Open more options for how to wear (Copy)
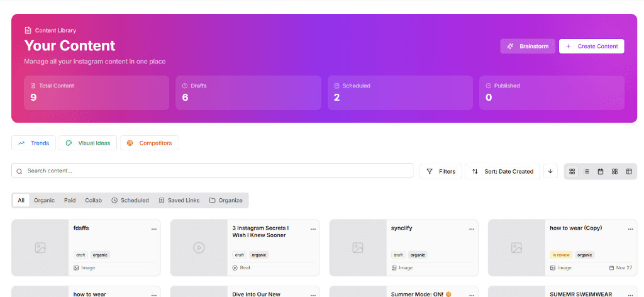Screen dimensions: 644x297 click(x=630, y=229)
